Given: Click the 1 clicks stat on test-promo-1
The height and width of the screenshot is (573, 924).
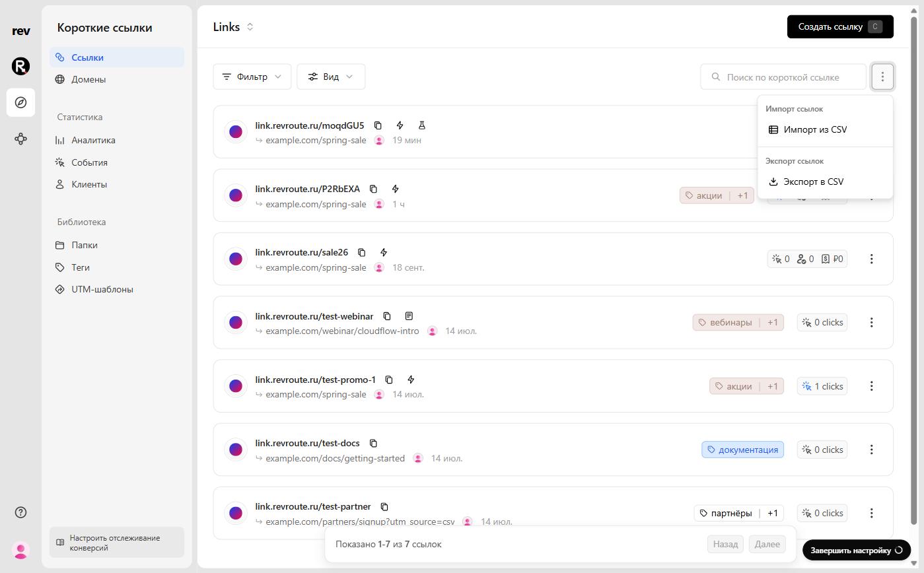Looking at the screenshot, I should (822, 386).
